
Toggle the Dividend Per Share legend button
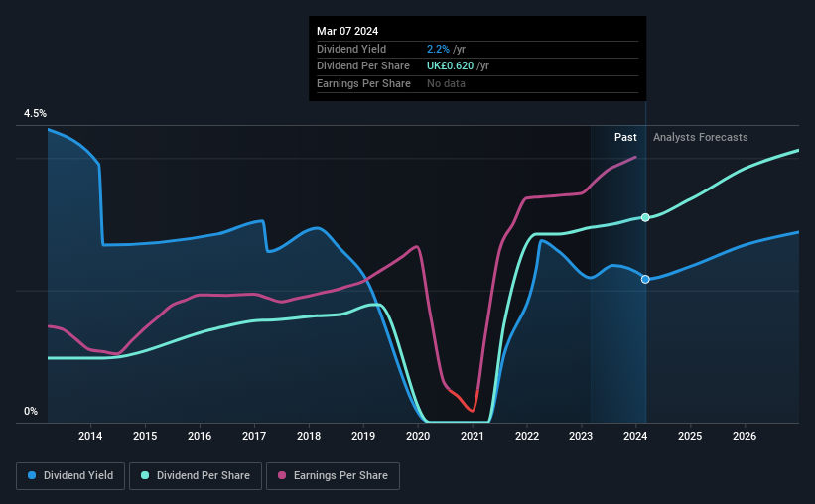click(196, 476)
